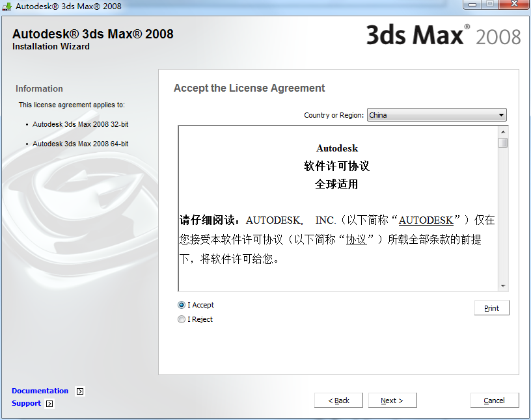Viewport: 531px width, 420px height.
Task: Click the Next > button
Action: click(392, 400)
